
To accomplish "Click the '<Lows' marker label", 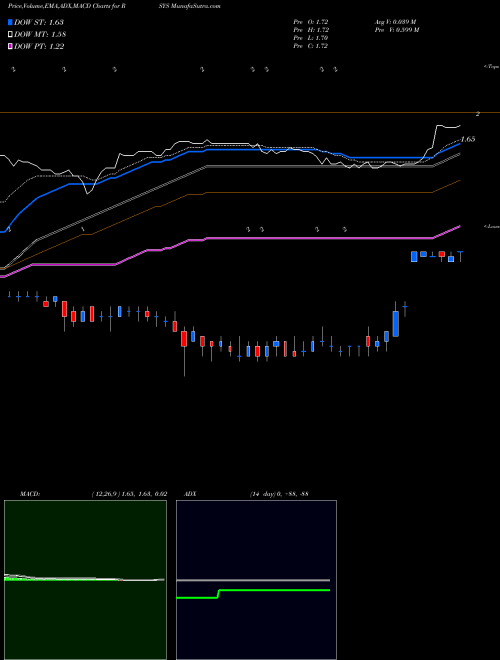I will coord(491,226).
